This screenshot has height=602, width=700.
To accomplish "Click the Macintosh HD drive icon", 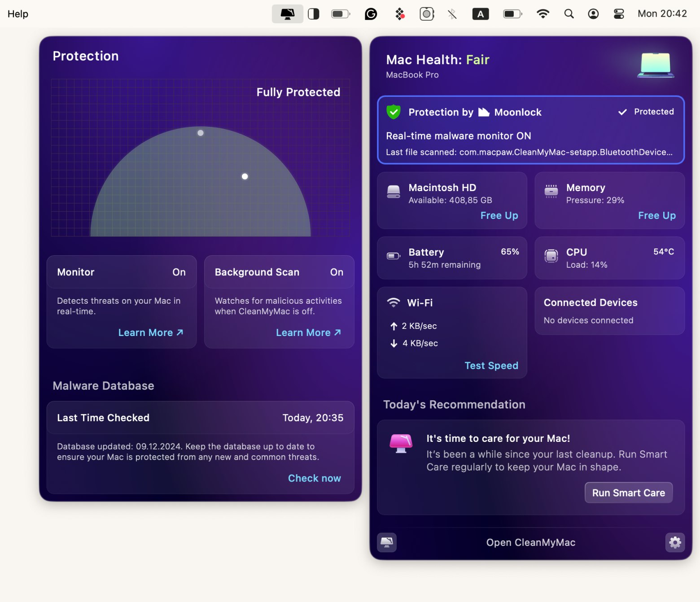I will point(394,192).
